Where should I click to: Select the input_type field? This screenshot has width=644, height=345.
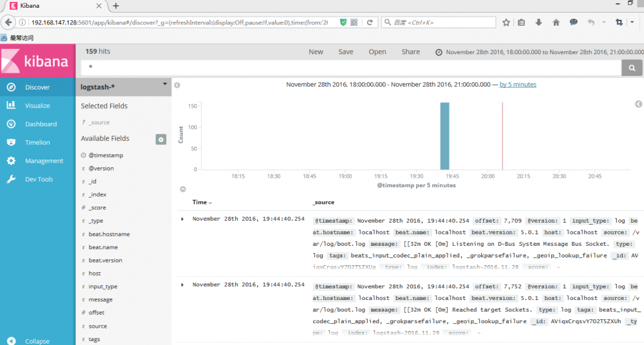coord(102,286)
